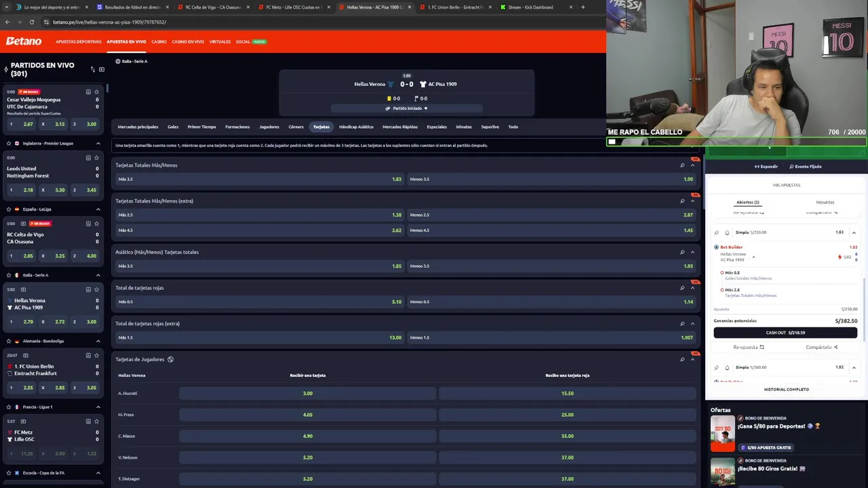Collapse the Italia - Serie A section

coord(98,275)
